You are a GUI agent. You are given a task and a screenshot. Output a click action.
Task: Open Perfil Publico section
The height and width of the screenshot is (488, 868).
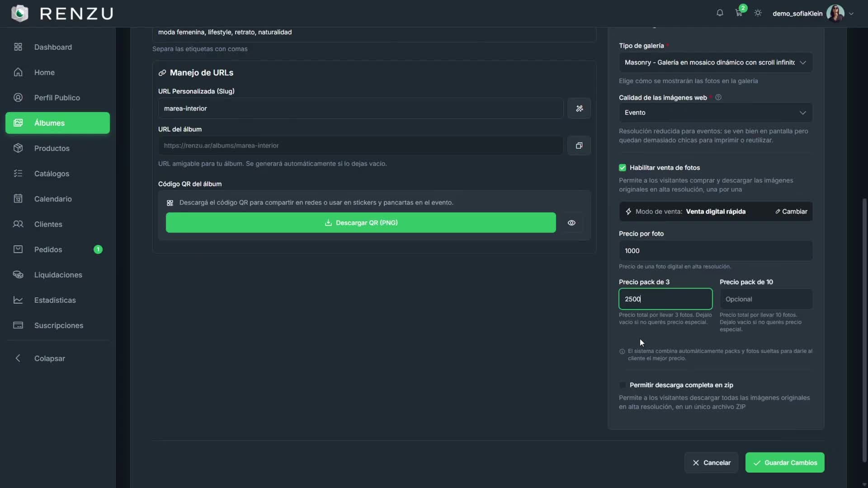tap(58, 98)
